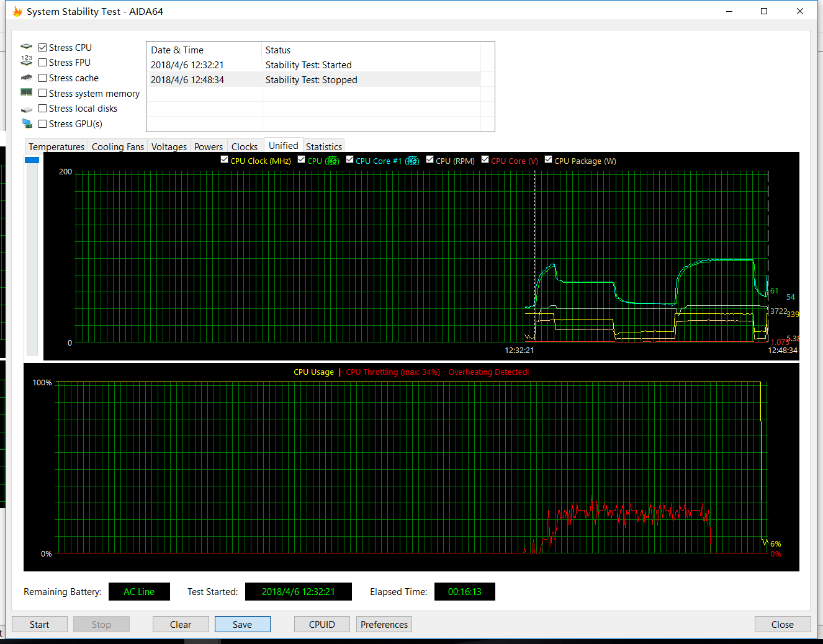Click the chip icon beside Stress cache

coord(26,78)
